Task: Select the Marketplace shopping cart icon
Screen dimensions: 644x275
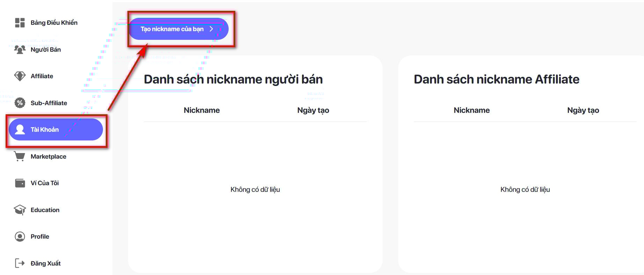Action: pyautogui.click(x=20, y=156)
